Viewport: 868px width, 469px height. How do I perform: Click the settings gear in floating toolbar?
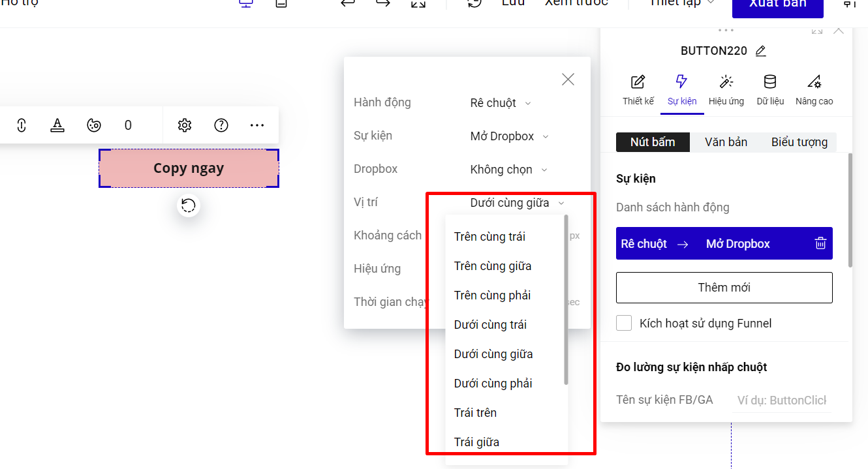click(185, 125)
